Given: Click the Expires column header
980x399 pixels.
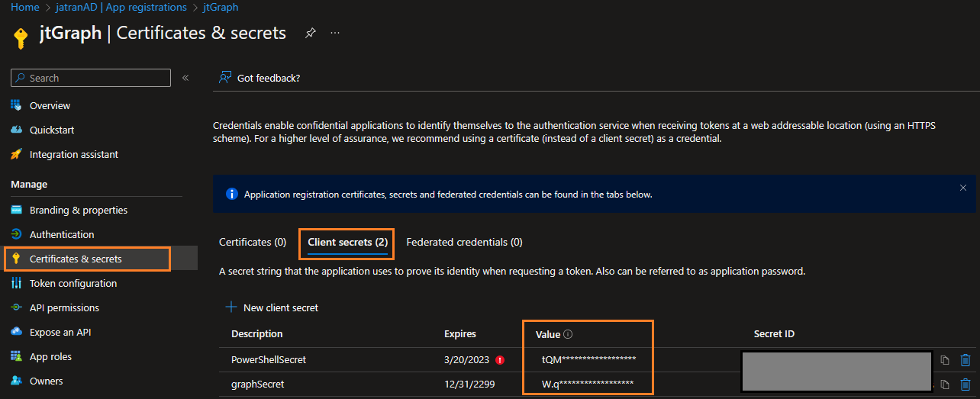Looking at the screenshot, I should point(460,334).
